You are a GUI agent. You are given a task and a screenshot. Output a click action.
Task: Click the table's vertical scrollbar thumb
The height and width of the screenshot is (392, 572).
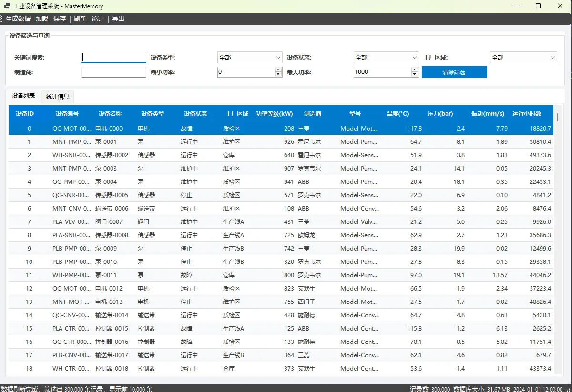(x=557, y=117)
